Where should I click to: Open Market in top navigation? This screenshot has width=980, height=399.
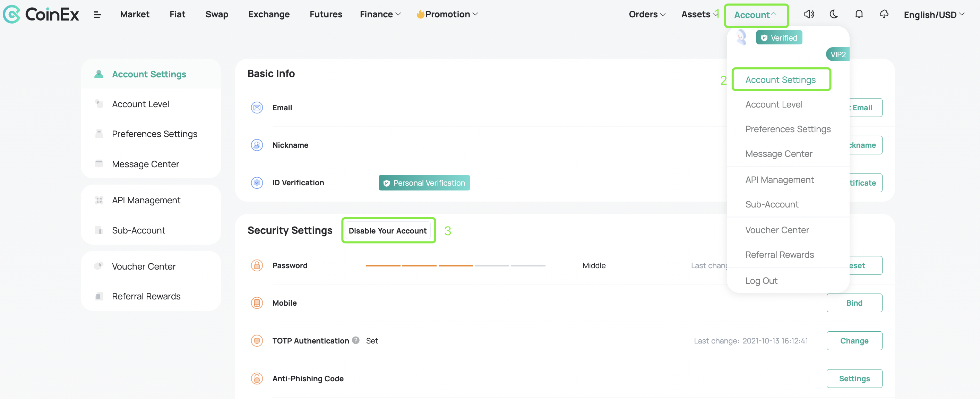point(135,15)
